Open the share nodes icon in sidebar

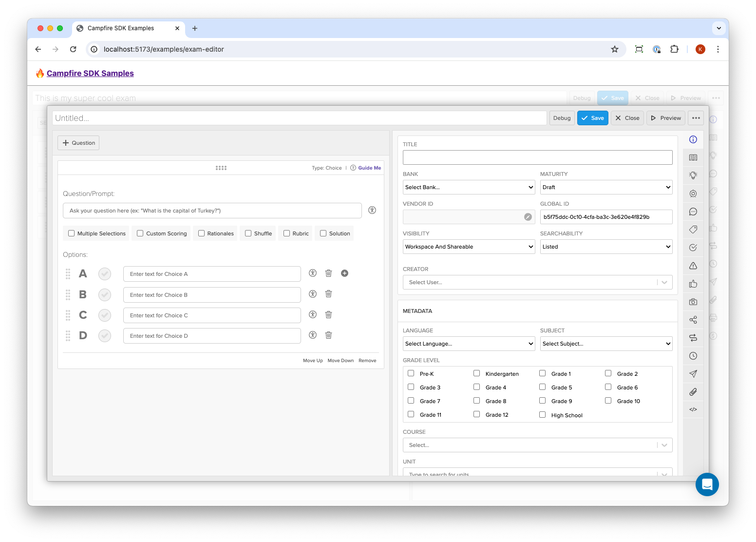tap(693, 320)
